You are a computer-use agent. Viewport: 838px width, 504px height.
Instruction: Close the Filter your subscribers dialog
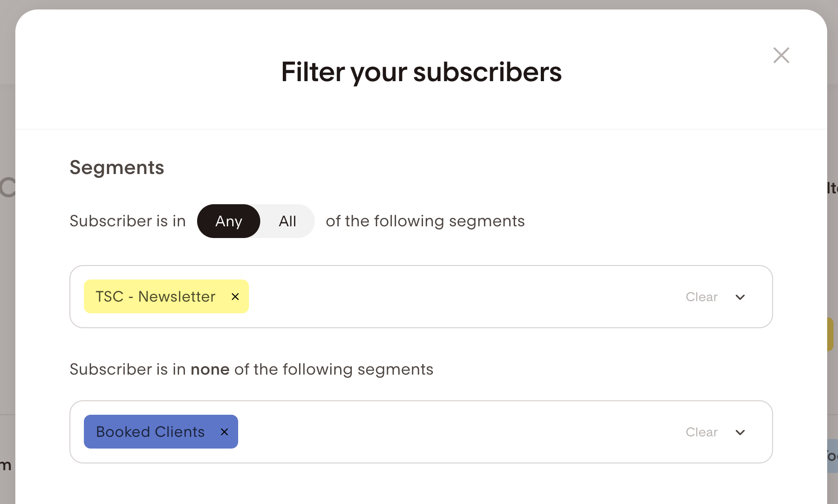point(781,55)
